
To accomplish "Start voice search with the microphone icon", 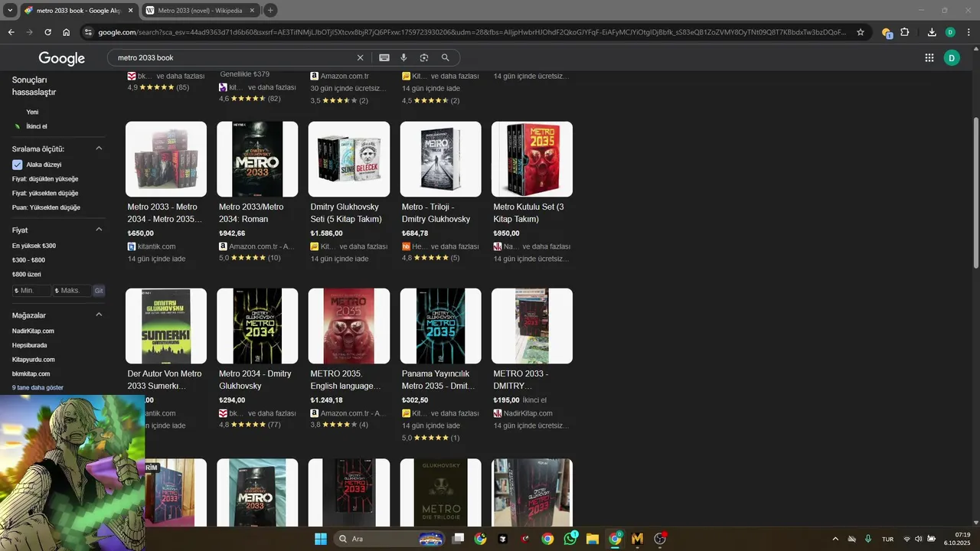I will pos(403,57).
